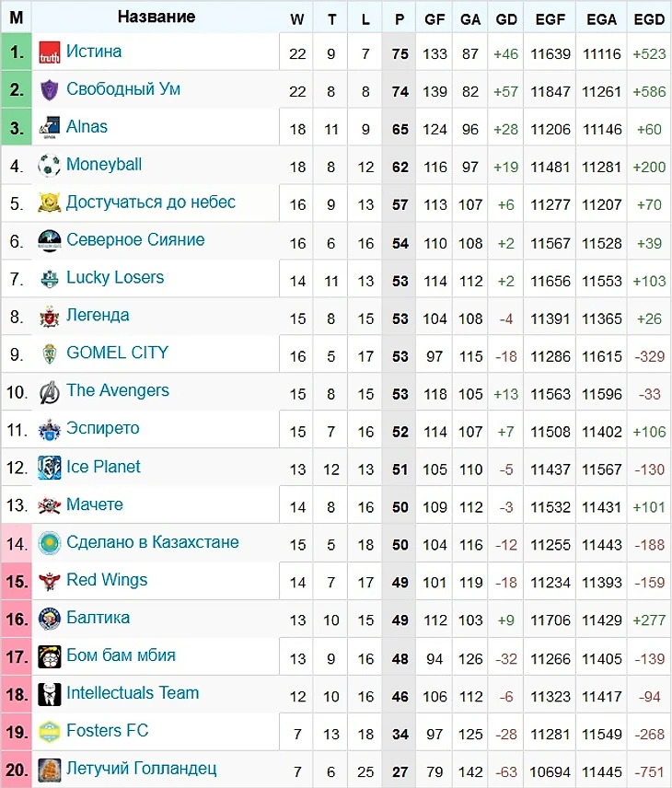Click the Ice Planet team logo

tap(50, 468)
